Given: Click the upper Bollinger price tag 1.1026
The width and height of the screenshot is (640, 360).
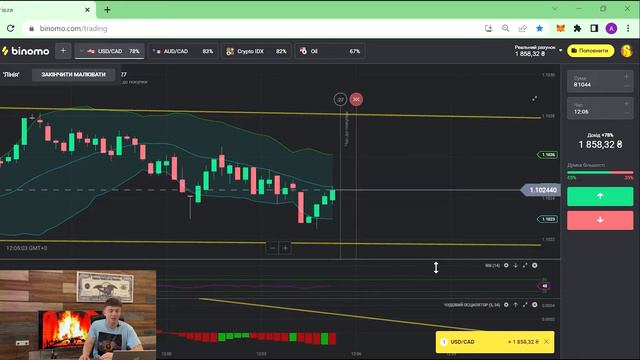Looking at the screenshot, I should 548,155.
